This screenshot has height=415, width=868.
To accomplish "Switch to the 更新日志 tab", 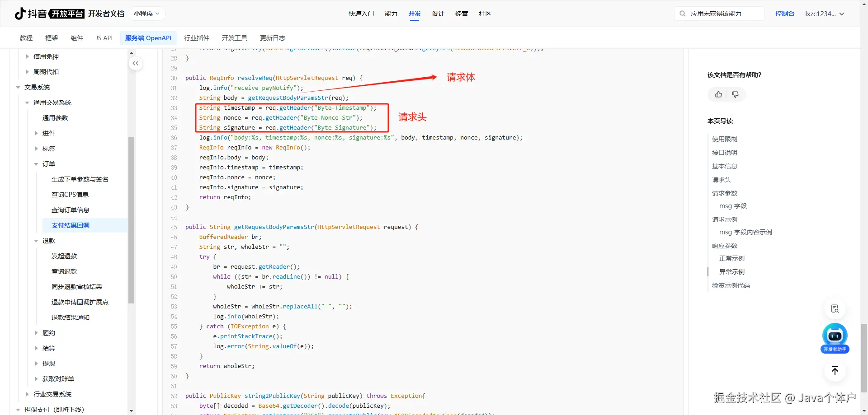I will 273,38.
